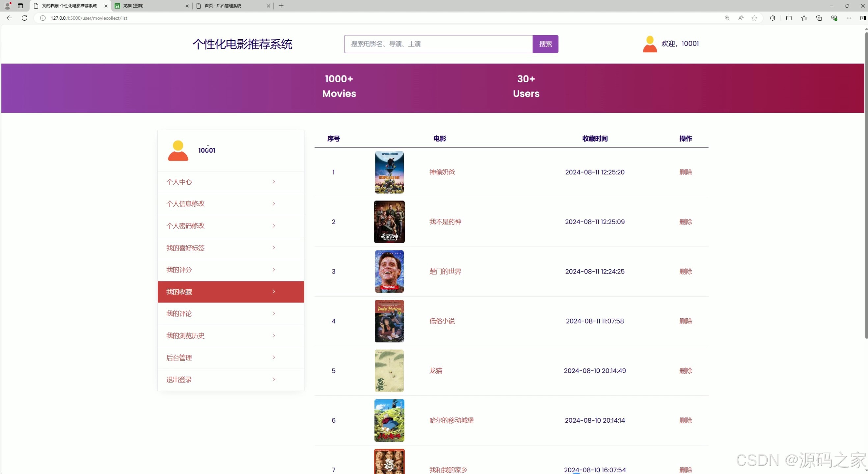Open 我不是药神 movie title link
868x474 pixels.
(445, 222)
